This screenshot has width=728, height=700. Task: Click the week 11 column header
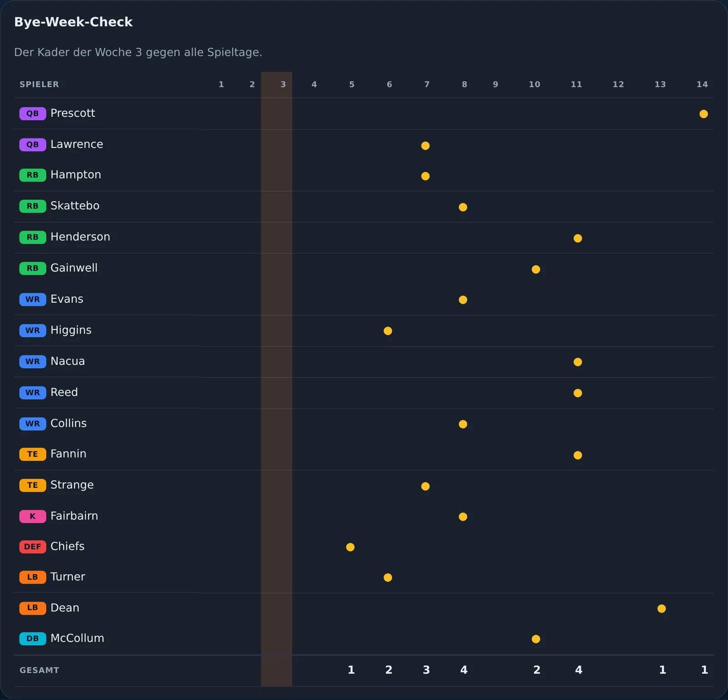[x=576, y=85]
